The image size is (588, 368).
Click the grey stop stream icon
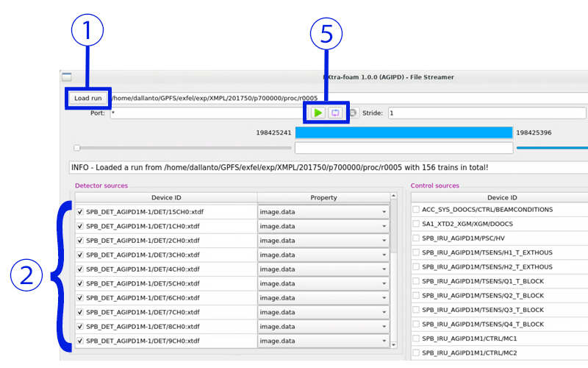[353, 113]
